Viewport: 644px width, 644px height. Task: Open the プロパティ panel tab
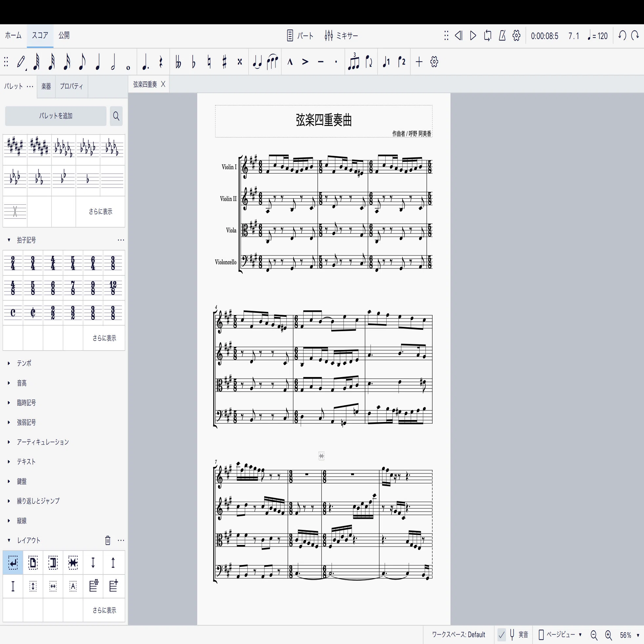[71, 86]
